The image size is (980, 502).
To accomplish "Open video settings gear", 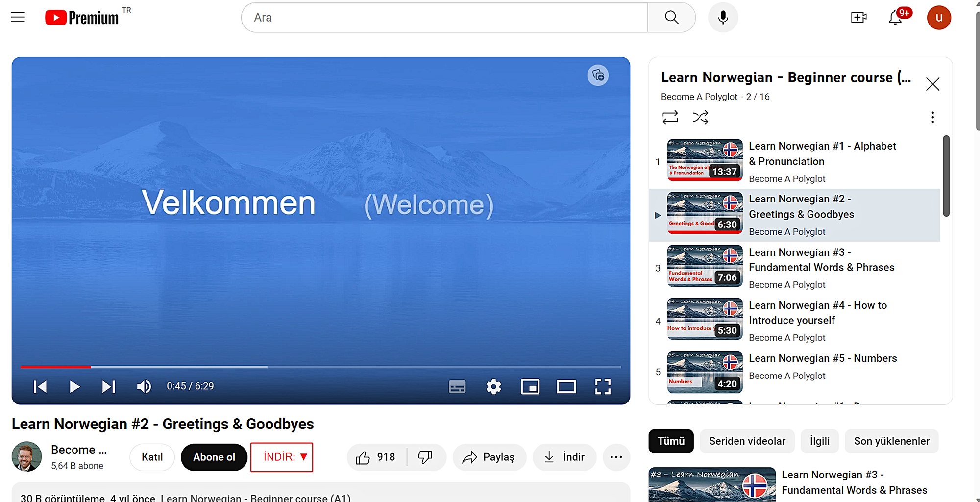I will click(x=493, y=387).
